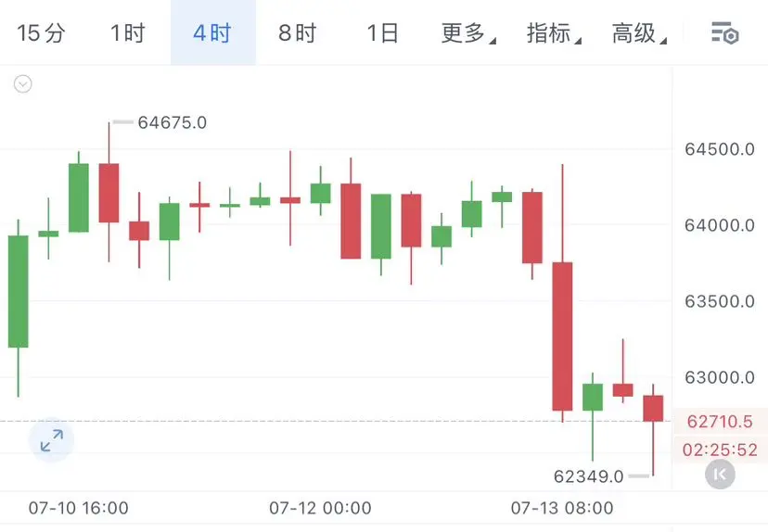Select the first large green candle
This screenshot has width=768, height=532.
(x=19, y=292)
